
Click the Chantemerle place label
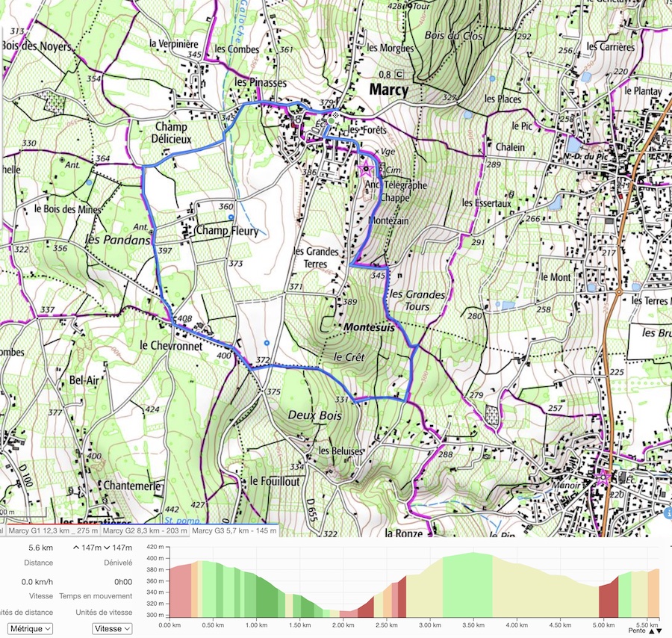click(132, 486)
